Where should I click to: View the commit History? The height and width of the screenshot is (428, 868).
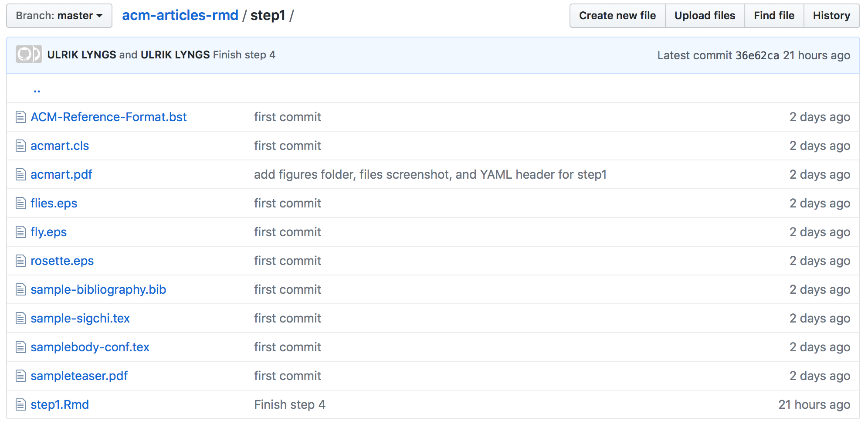tap(831, 16)
